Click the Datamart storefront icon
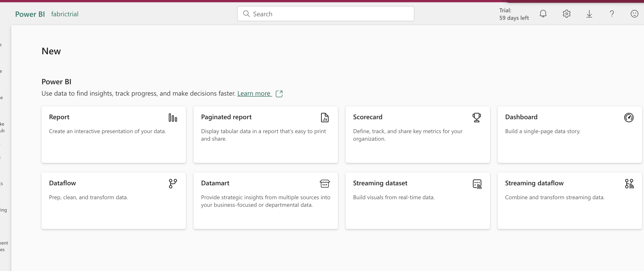 tap(325, 184)
